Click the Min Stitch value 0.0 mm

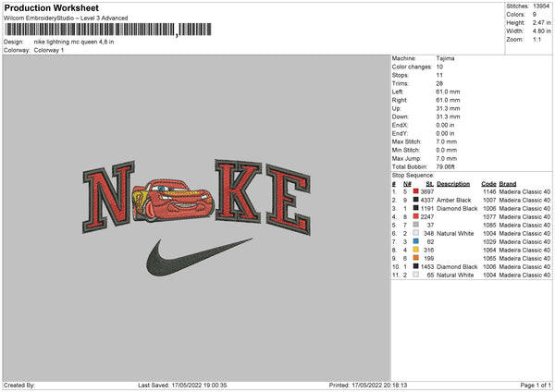[447, 150]
